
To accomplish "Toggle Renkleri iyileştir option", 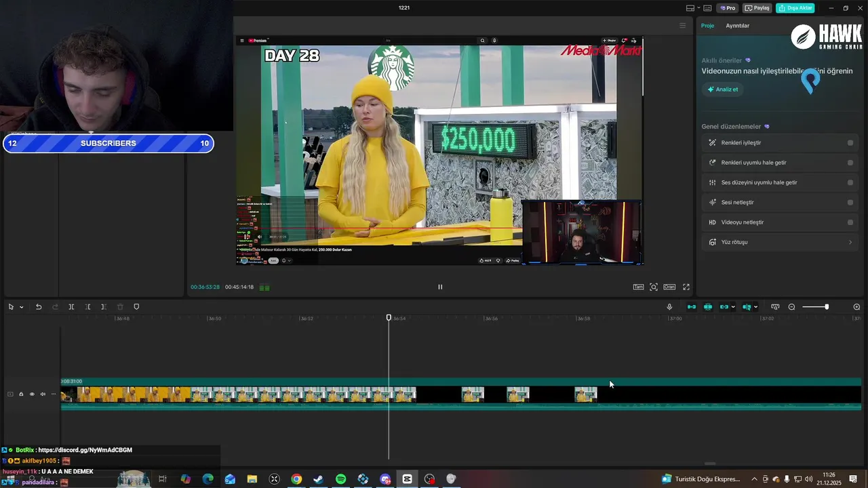I will click(x=850, y=143).
